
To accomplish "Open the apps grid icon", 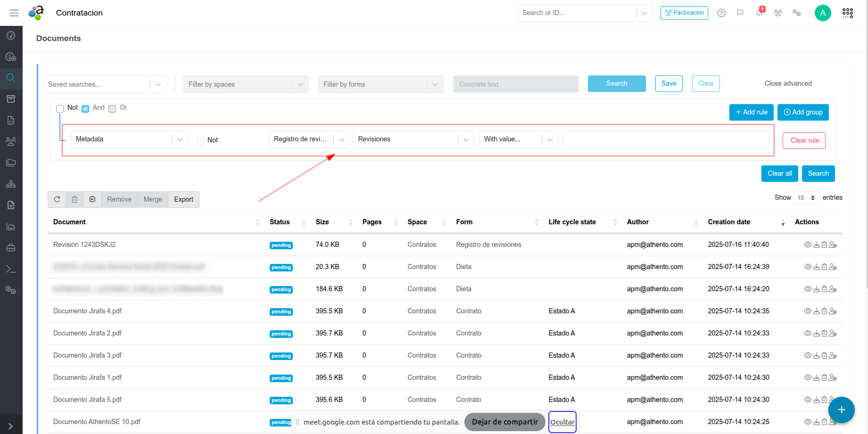I will pos(848,13).
